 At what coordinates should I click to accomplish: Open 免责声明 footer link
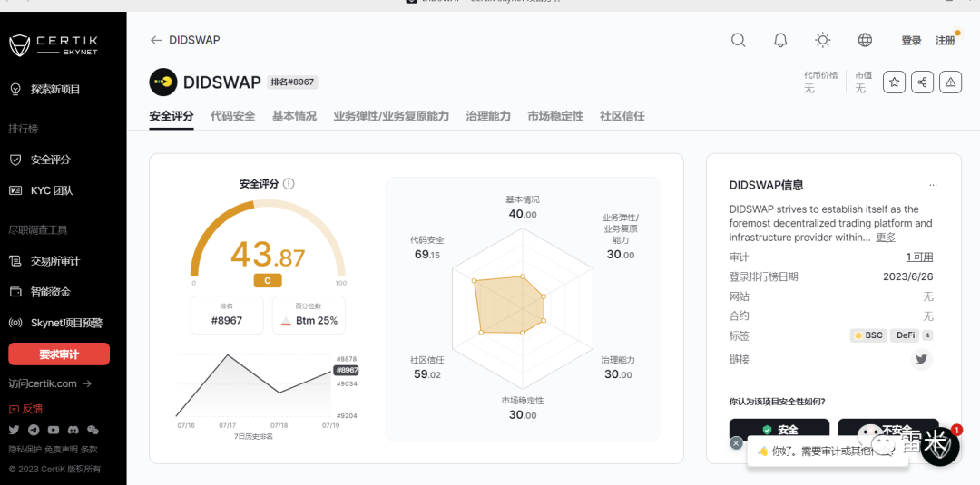[61, 449]
